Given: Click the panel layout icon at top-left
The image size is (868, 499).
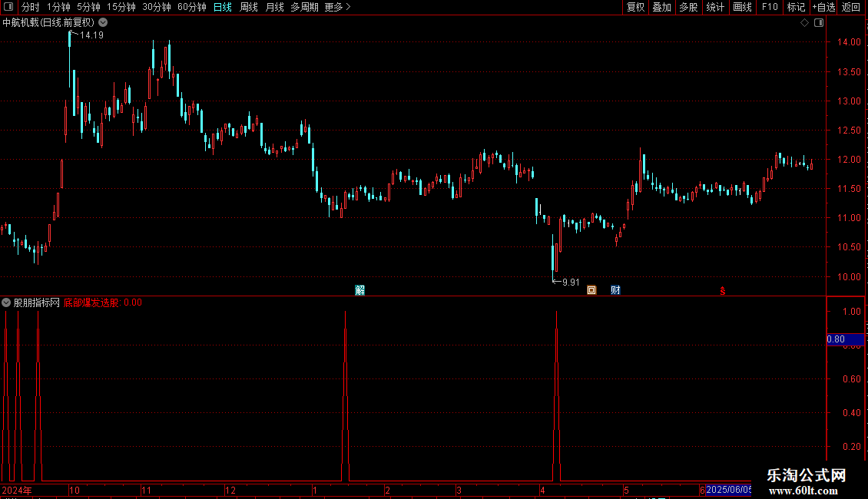Looking at the screenshot, I should click(x=8, y=7).
